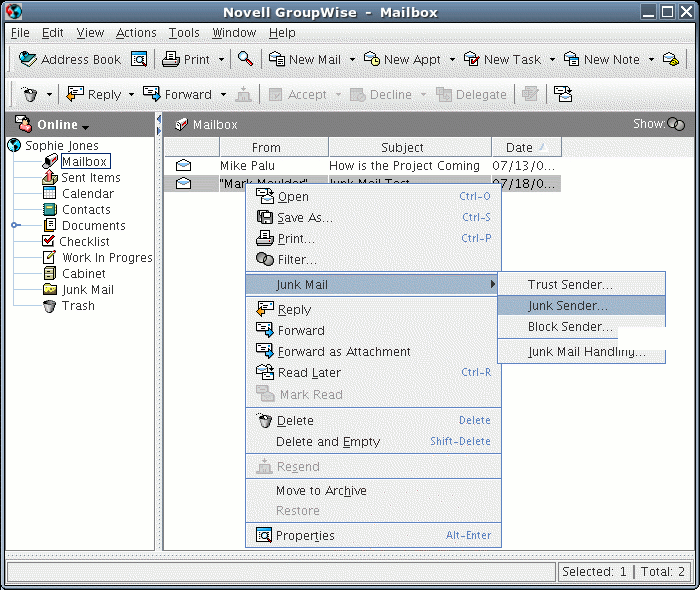700x590 pixels.
Task: Expand the Online mode dropdown
Action: (x=86, y=127)
